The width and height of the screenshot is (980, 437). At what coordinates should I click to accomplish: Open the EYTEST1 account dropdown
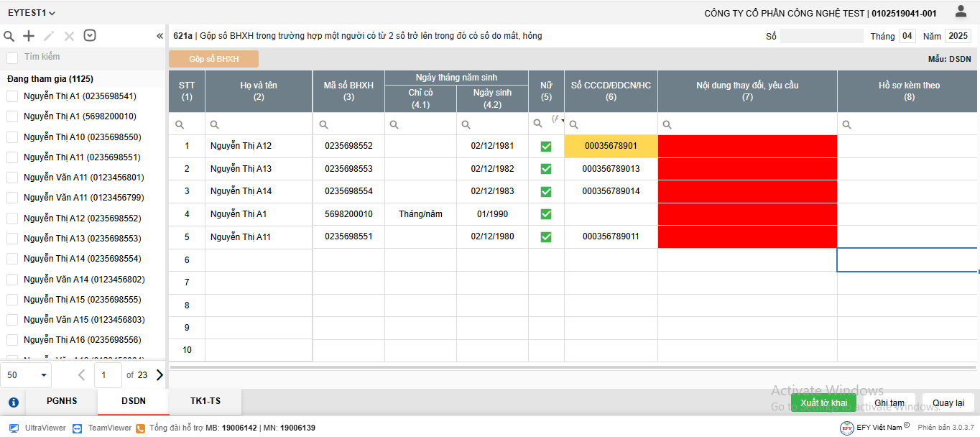(32, 13)
